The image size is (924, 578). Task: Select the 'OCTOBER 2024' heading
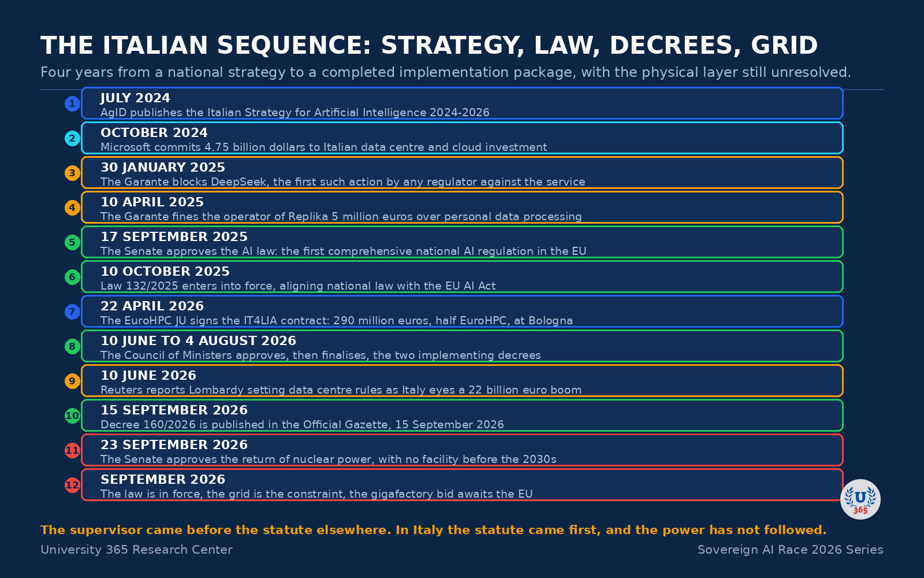[154, 133]
